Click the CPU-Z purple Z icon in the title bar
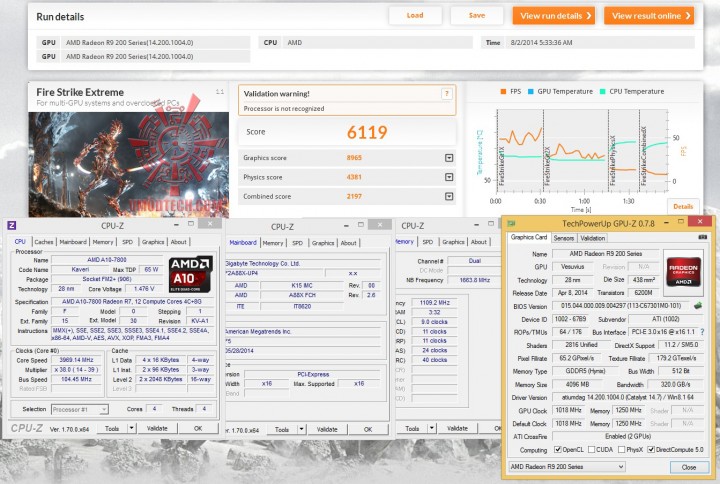Screen dimensions: 720x484 (x=12, y=225)
